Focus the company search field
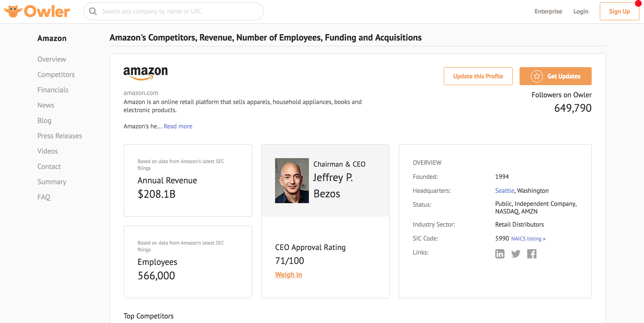Screen dimensions: 644x323 tap(174, 11)
